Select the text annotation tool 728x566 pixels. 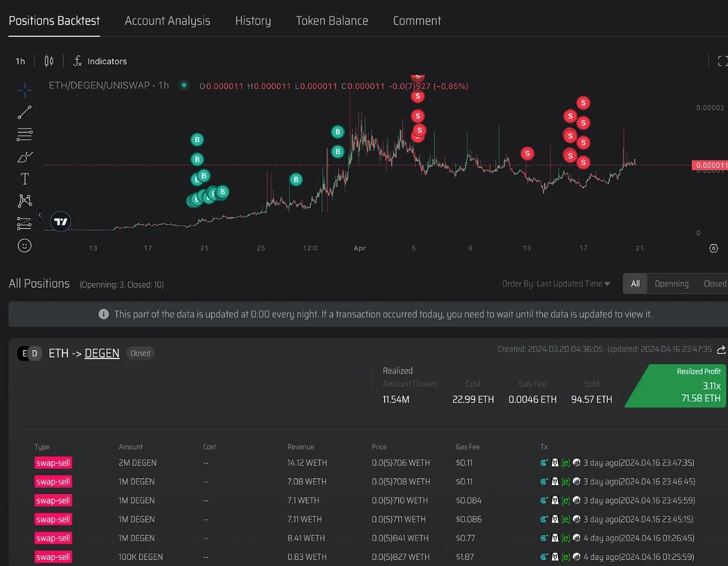(x=25, y=179)
